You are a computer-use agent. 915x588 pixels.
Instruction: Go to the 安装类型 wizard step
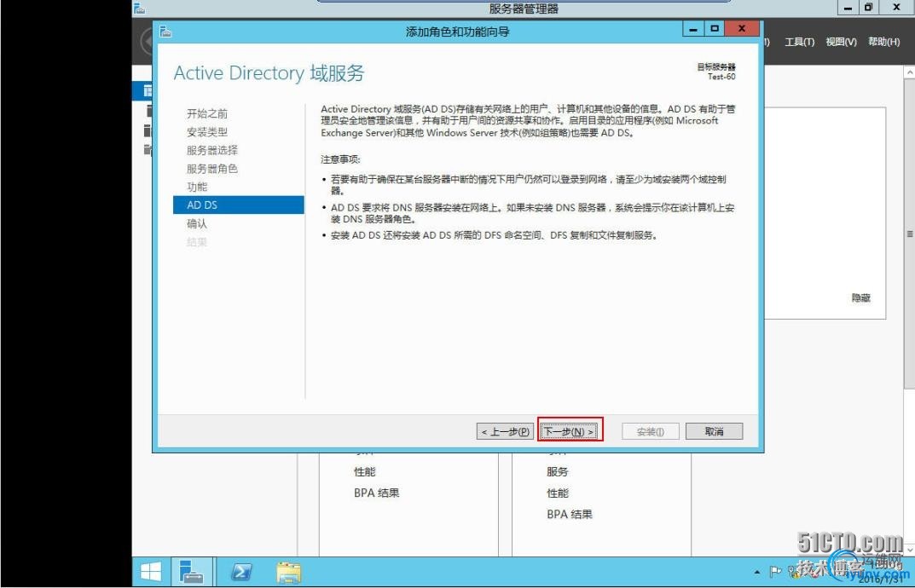coord(207,132)
